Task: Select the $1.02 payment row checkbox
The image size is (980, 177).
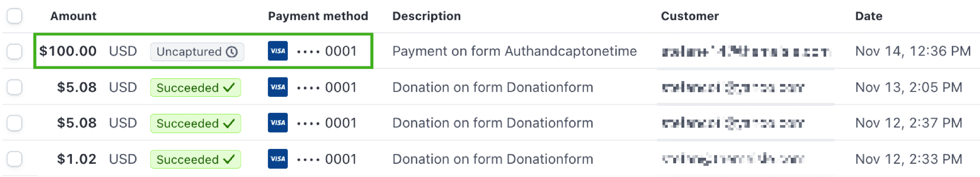Action: tap(14, 159)
